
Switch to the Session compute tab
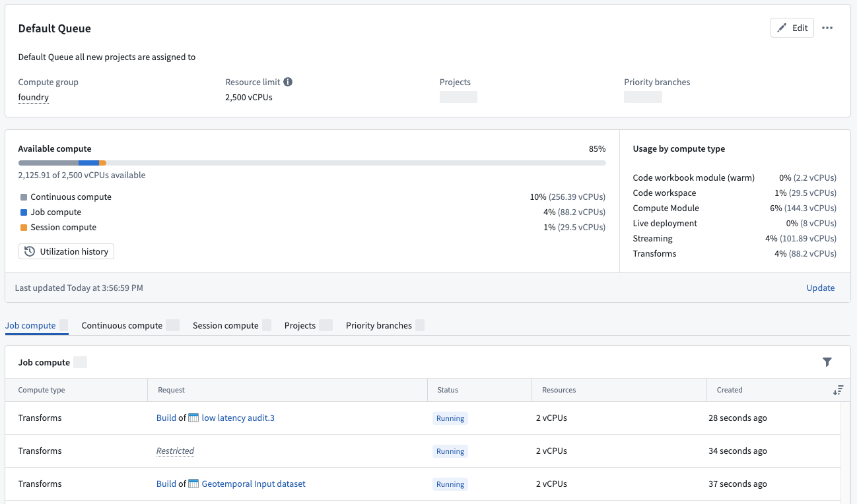tap(232, 325)
